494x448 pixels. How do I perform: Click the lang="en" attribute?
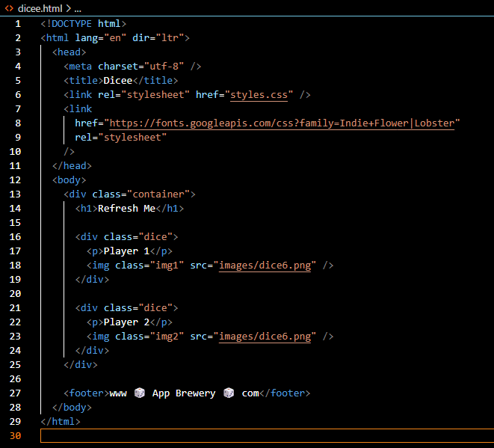101,38
